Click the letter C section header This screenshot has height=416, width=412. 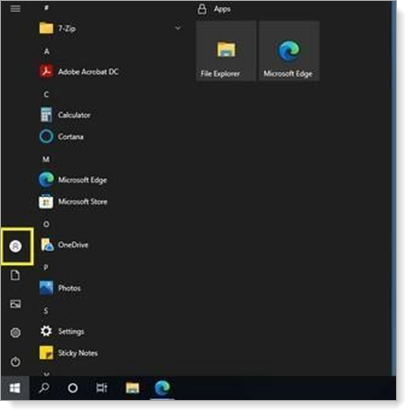click(x=46, y=94)
